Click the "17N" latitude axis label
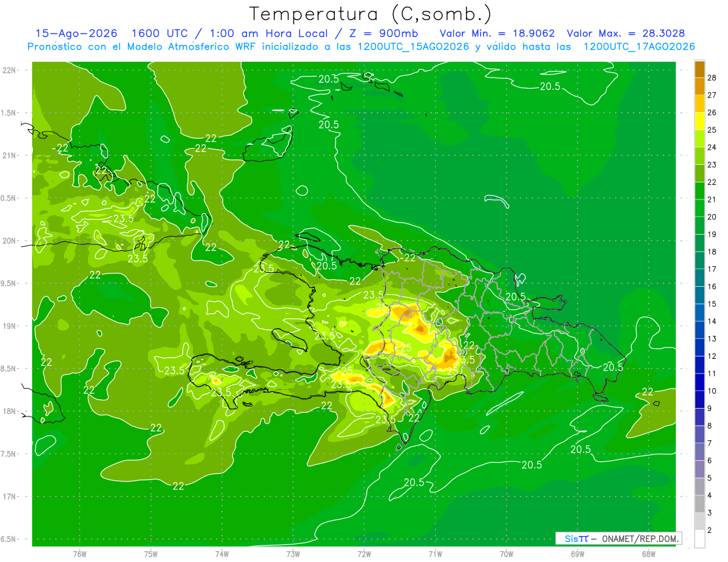 [9, 497]
